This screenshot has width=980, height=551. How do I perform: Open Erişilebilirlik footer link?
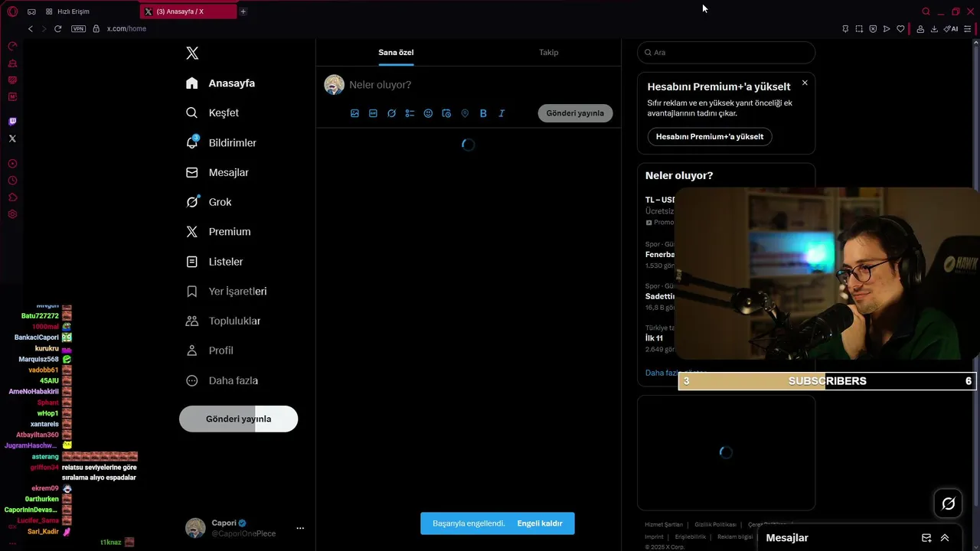pos(691,536)
